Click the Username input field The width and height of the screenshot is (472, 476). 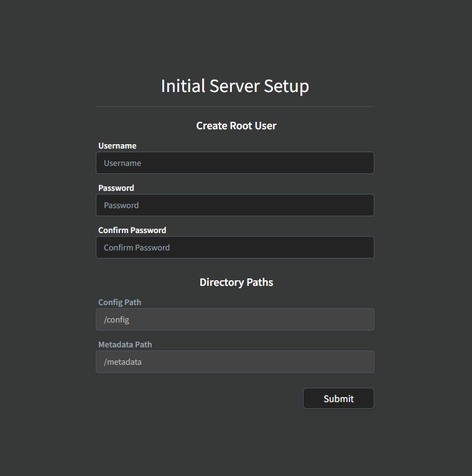pyautogui.click(x=234, y=163)
